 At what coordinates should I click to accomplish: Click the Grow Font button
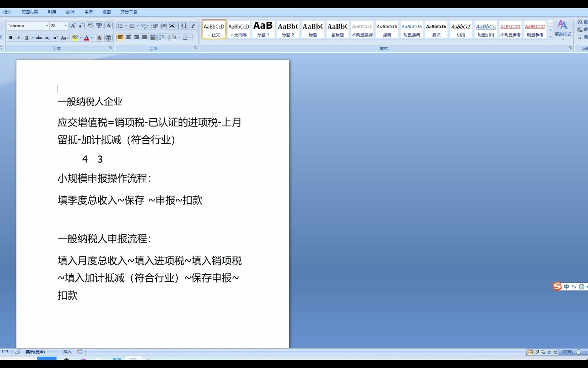[73, 26]
